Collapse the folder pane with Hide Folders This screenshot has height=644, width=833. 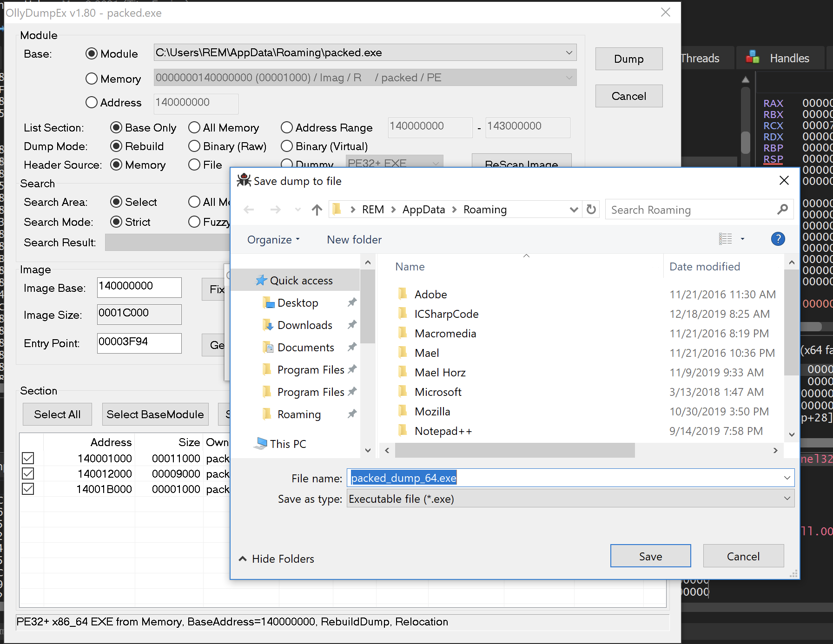pos(276,559)
